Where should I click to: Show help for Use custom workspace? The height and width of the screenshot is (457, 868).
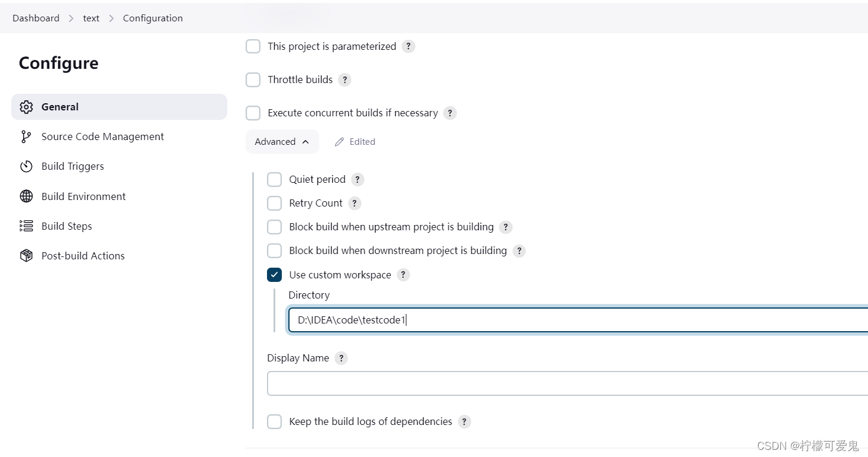(x=403, y=275)
